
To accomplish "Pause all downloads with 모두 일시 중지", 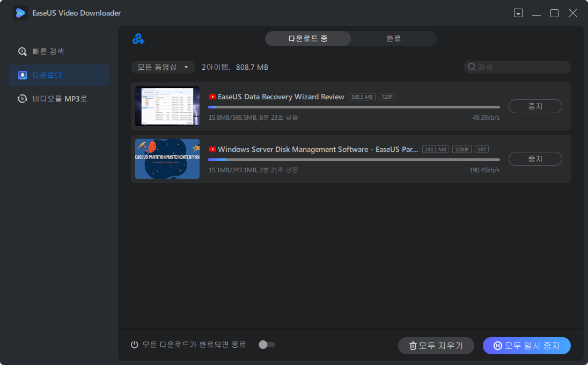I will [x=526, y=346].
